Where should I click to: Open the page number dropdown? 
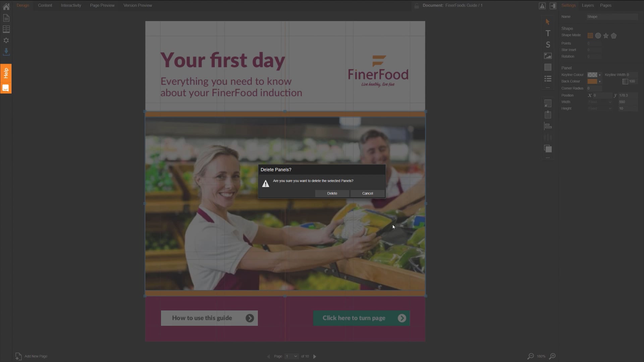(x=291, y=356)
